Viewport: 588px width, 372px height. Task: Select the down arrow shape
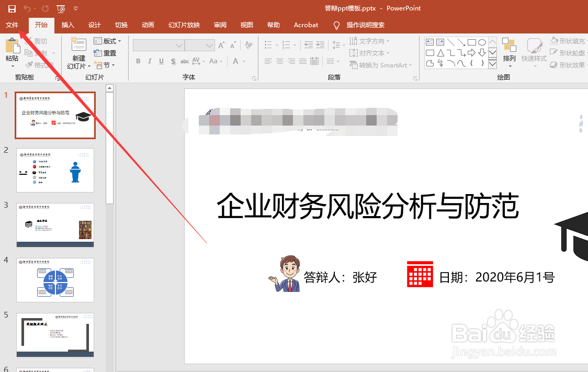(482, 53)
